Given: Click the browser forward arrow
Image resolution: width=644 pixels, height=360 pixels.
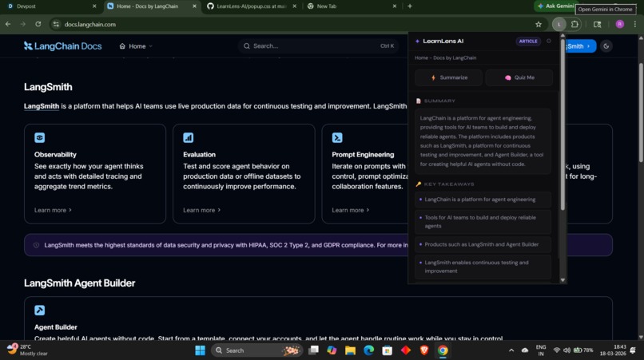Looking at the screenshot, I should click(23, 24).
